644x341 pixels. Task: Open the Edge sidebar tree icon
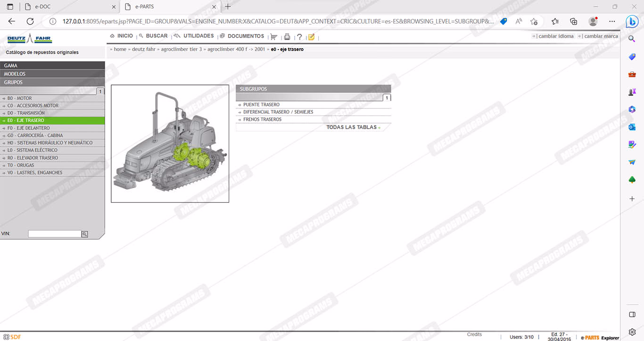[632, 180]
